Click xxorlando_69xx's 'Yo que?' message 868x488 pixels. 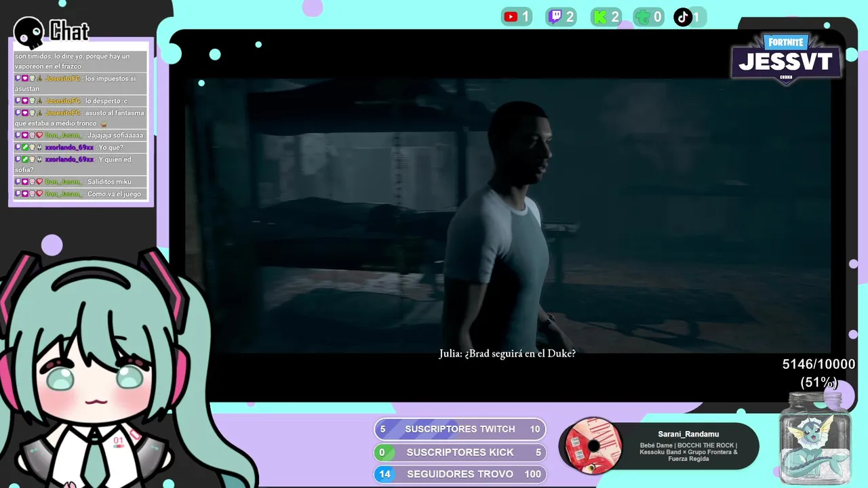[80, 148]
